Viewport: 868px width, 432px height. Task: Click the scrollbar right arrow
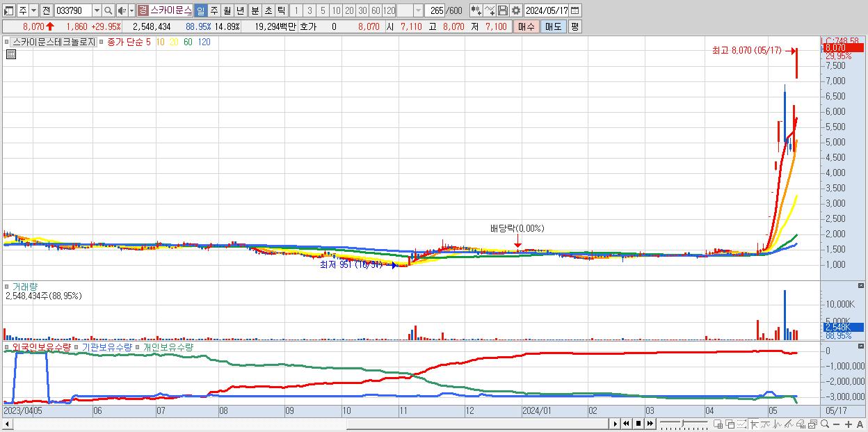tap(615, 424)
